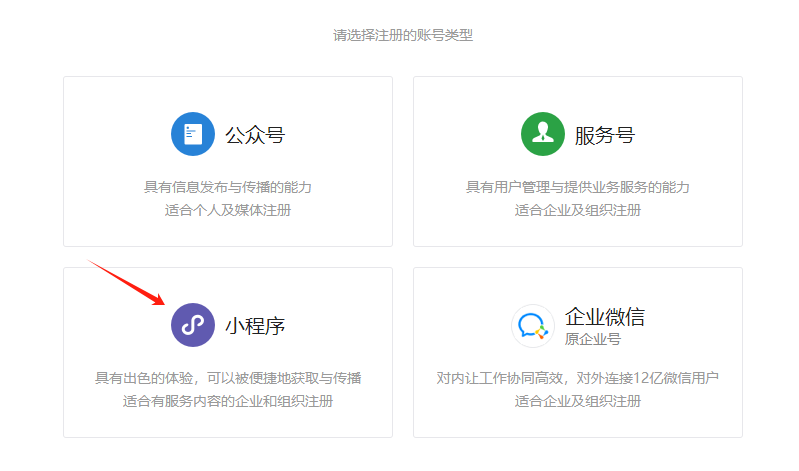Click text 具有出色的体验，可以被便捷地获取与传播
799x471 pixels.
pos(228,378)
